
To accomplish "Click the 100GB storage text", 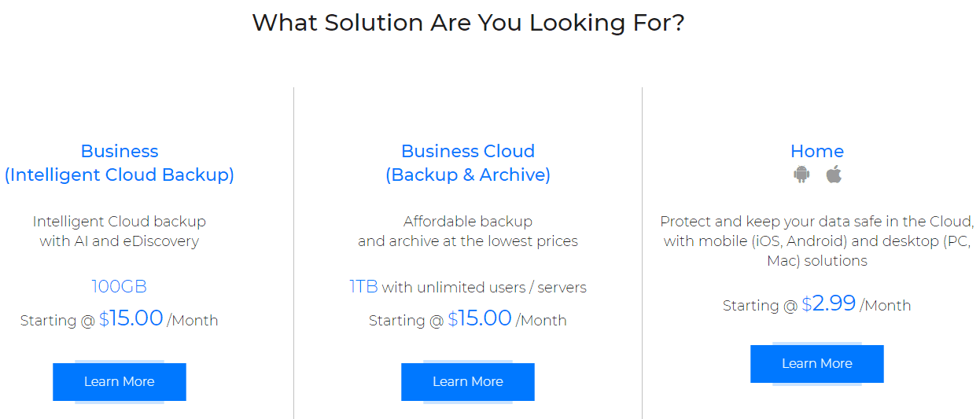I will pyautogui.click(x=120, y=286).
